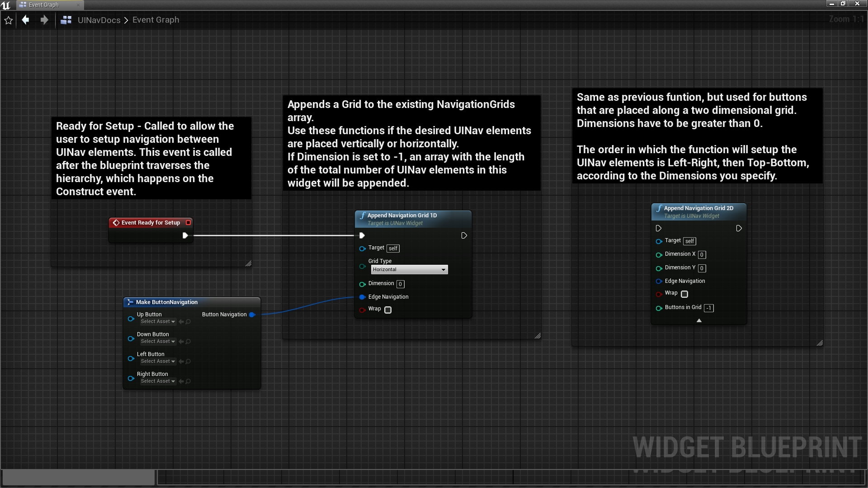Open the Grid Type dropdown showing Horizontal
The width and height of the screenshot is (868, 488).
pyautogui.click(x=409, y=269)
